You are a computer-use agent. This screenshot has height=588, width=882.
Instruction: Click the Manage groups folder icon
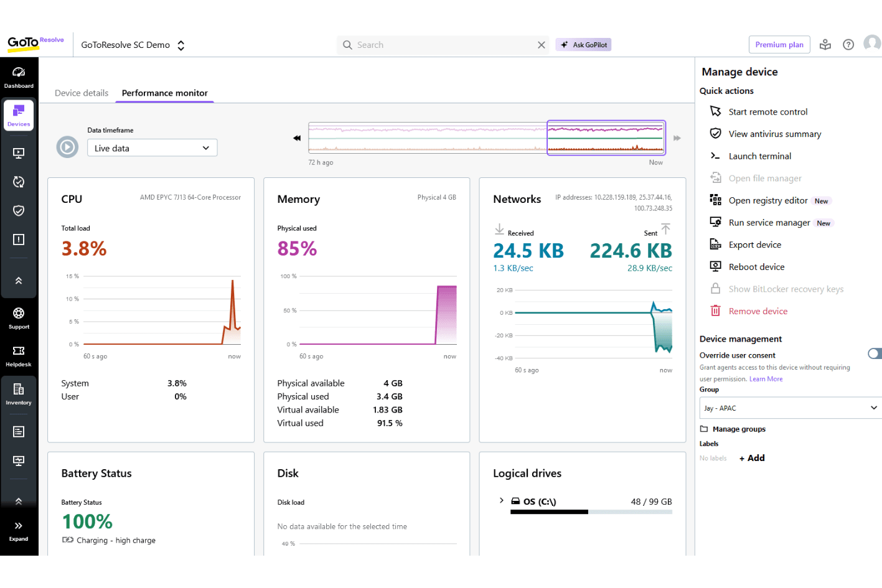(x=704, y=429)
